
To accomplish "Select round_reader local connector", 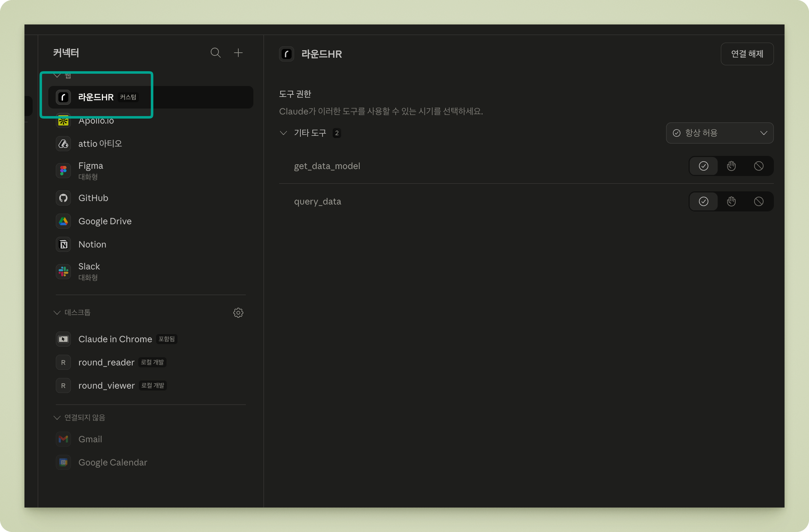I will click(x=106, y=362).
